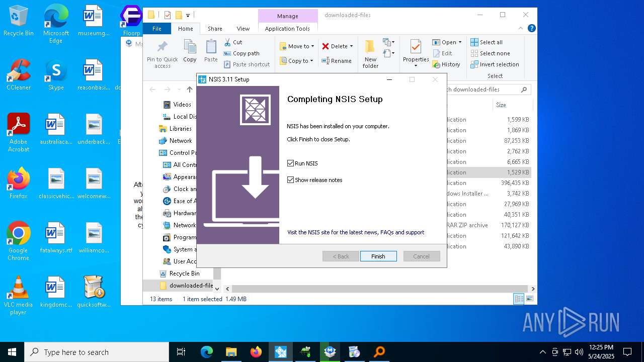Image resolution: width=644 pixels, height=362 pixels.
Task: Switch to the Home ribbon tab
Action: 185,29
